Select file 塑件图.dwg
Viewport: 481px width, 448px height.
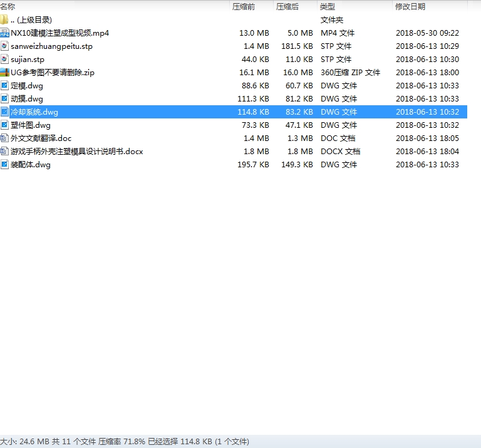coord(31,125)
